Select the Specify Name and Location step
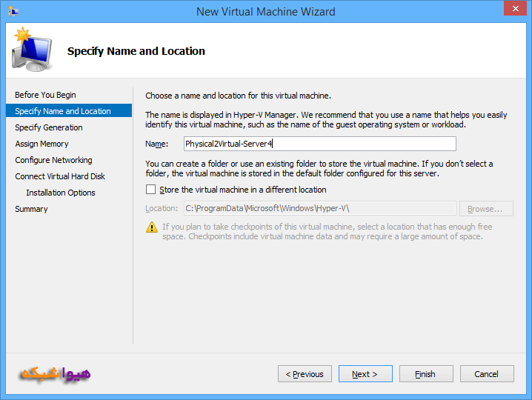The height and width of the screenshot is (400, 532). pyautogui.click(x=69, y=111)
